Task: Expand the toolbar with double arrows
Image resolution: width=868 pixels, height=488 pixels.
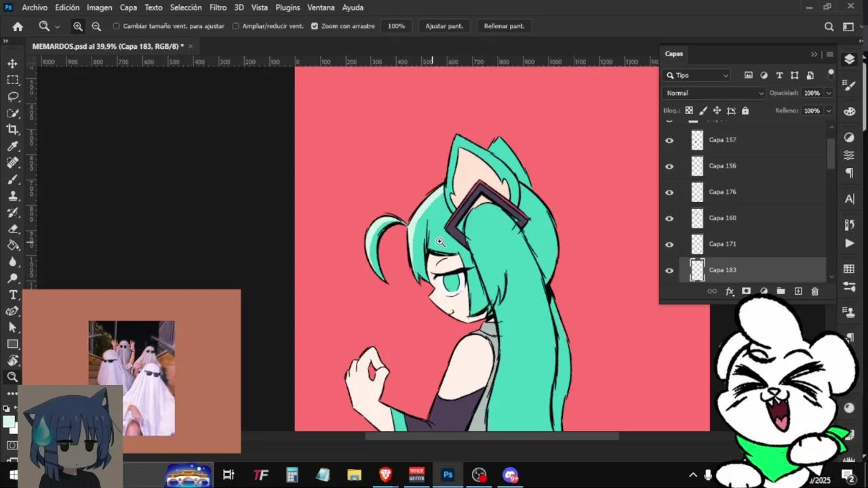Action: click(6, 42)
